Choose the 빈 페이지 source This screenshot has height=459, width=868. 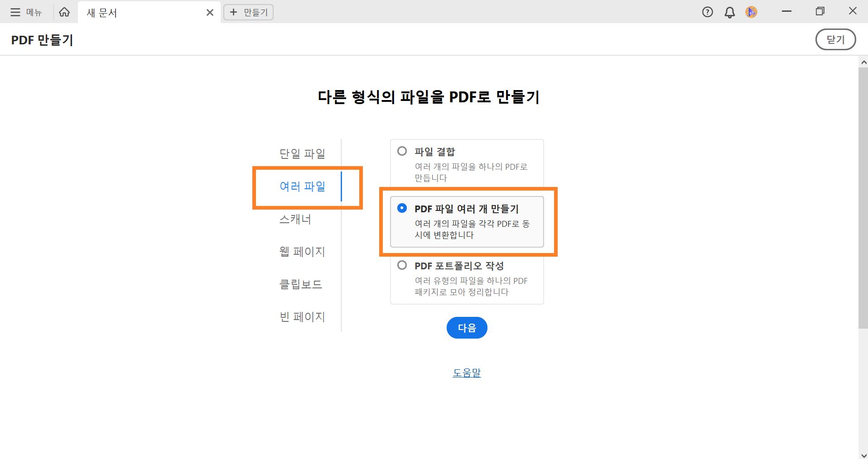coord(302,316)
